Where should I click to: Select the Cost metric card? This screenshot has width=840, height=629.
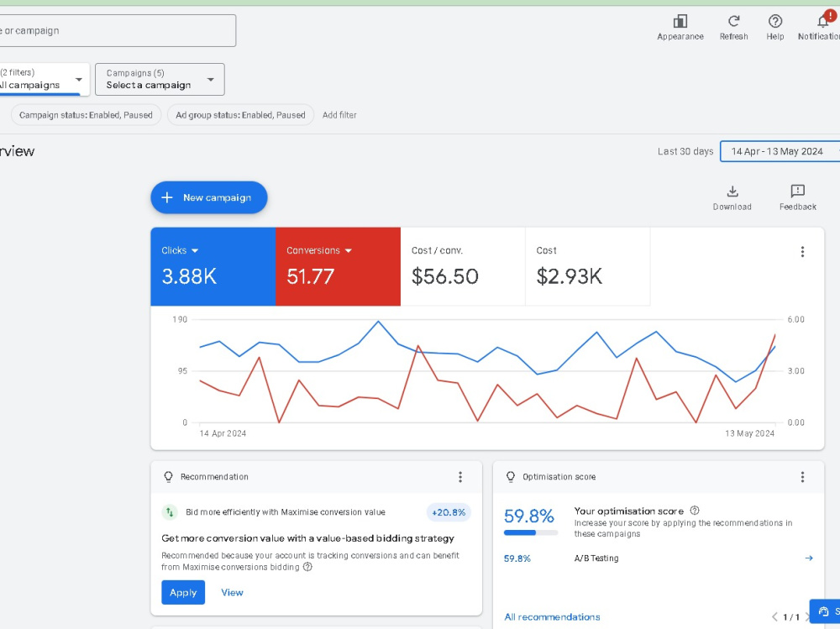point(588,267)
